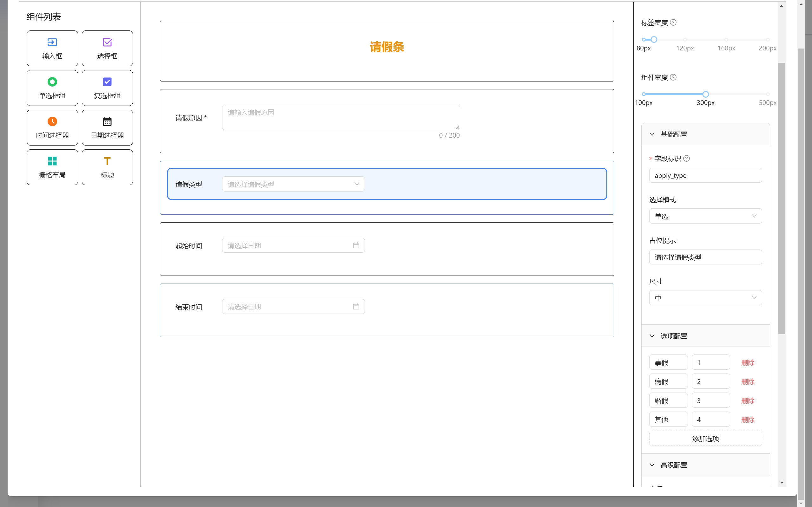Select the 选择框 component
Screen dimensions: 812x507
click(107, 48)
